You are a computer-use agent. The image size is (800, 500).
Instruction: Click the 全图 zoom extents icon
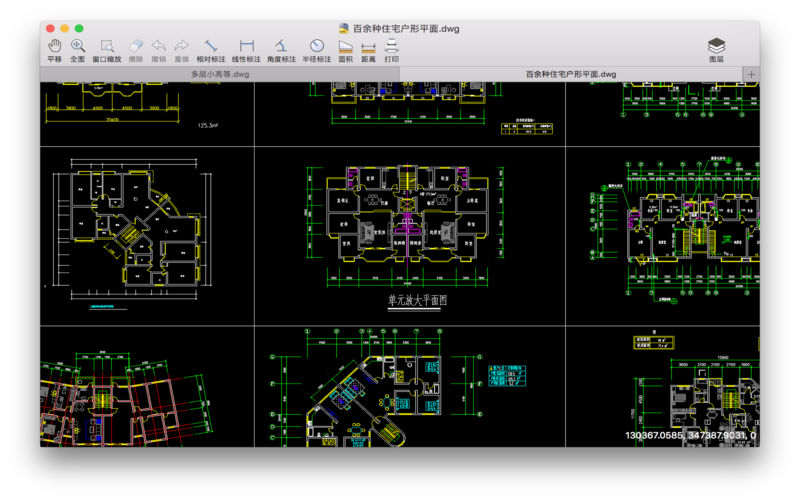78,51
